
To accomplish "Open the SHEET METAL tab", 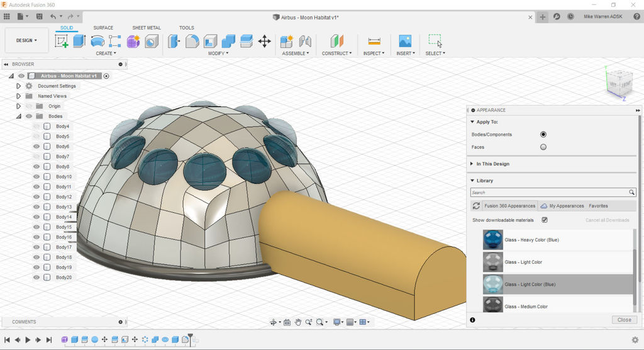I will [x=147, y=28].
